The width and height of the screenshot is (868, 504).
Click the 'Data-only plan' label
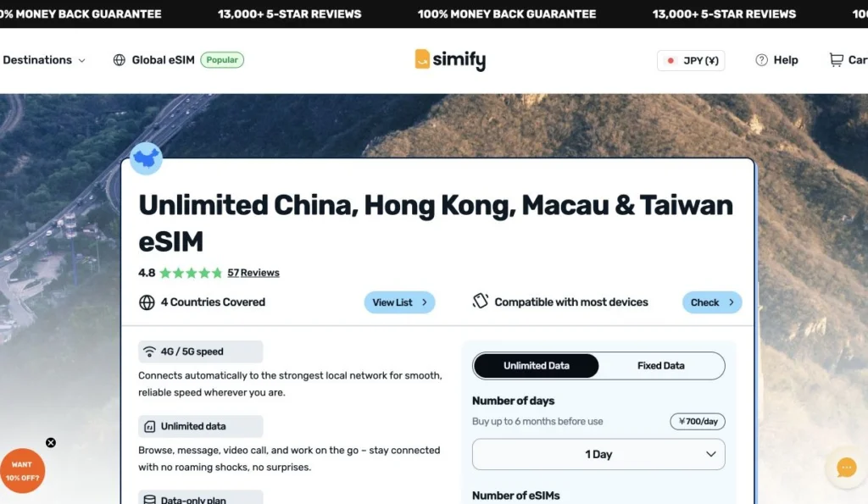[x=193, y=500]
